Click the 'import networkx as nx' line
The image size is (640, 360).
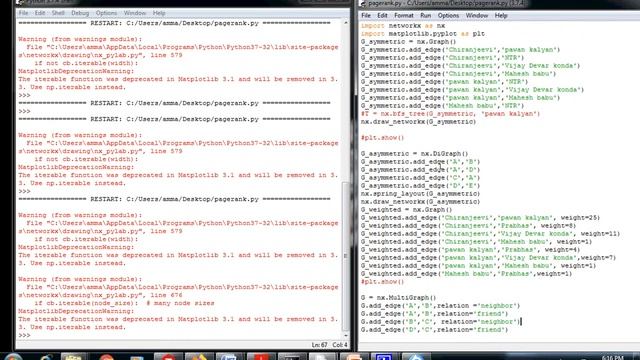click(403, 26)
